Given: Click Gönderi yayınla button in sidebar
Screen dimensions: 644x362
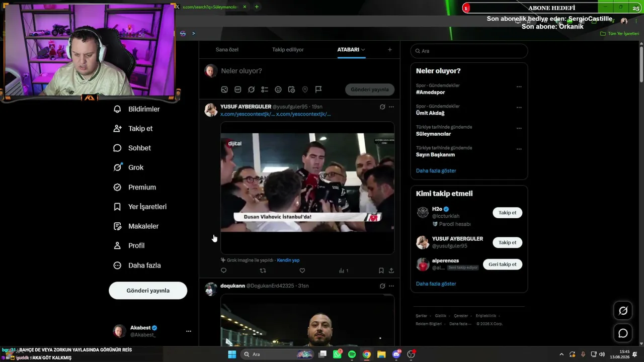Looking at the screenshot, I should click(148, 291).
